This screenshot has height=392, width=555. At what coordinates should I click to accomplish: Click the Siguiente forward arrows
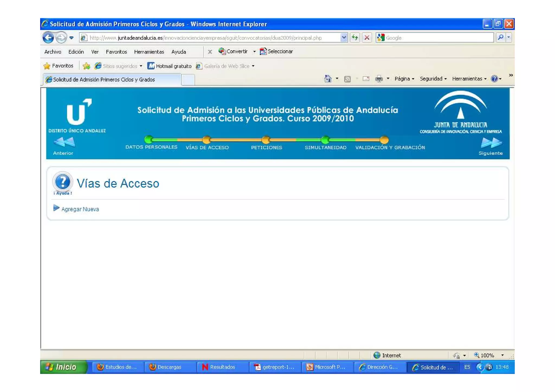(x=491, y=143)
